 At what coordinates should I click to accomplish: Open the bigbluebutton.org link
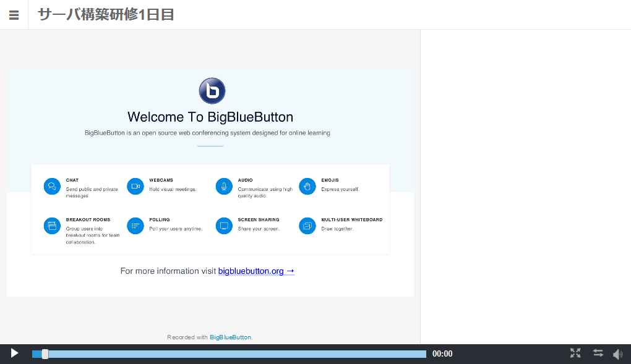256,271
